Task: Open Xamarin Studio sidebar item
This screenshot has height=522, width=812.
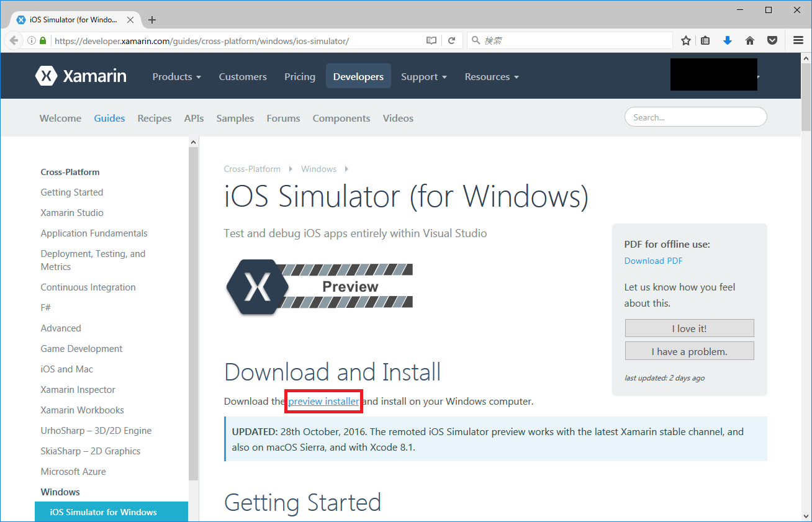Action: (72, 213)
